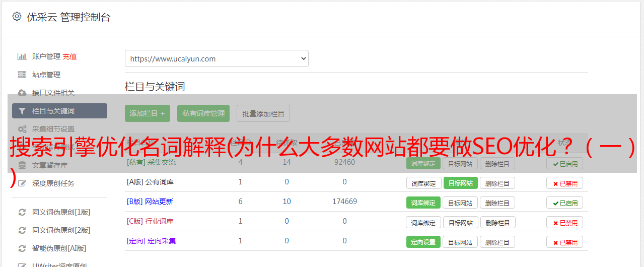Click the 174669 value in 网站更新 row
644x267 pixels.
pos(344,202)
